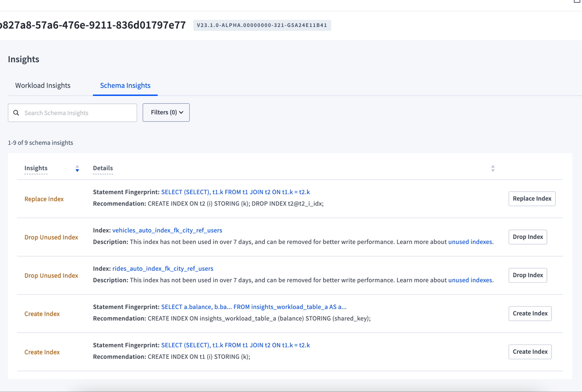The height and width of the screenshot is (392, 582).
Task: Open vehicles_auto_index_fk_city_ref_users index link
Action: click(167, 230)
